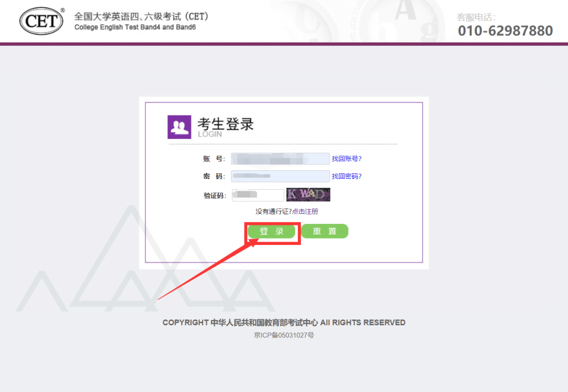Click the 点击注册 registration link
Image resolution: width=568 pixels, height=392 pixels.
[x=305, y=211]
